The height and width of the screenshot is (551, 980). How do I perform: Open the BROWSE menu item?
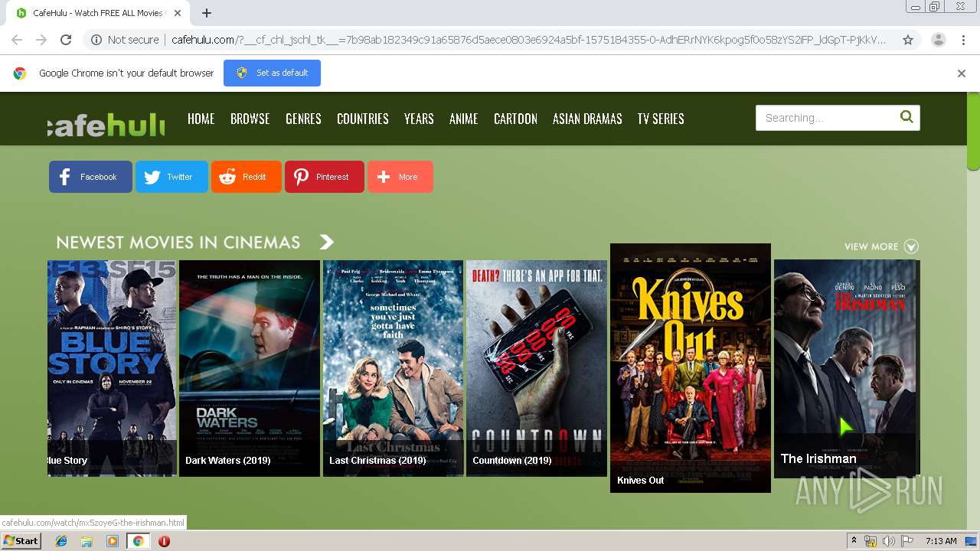pos(250,119)
